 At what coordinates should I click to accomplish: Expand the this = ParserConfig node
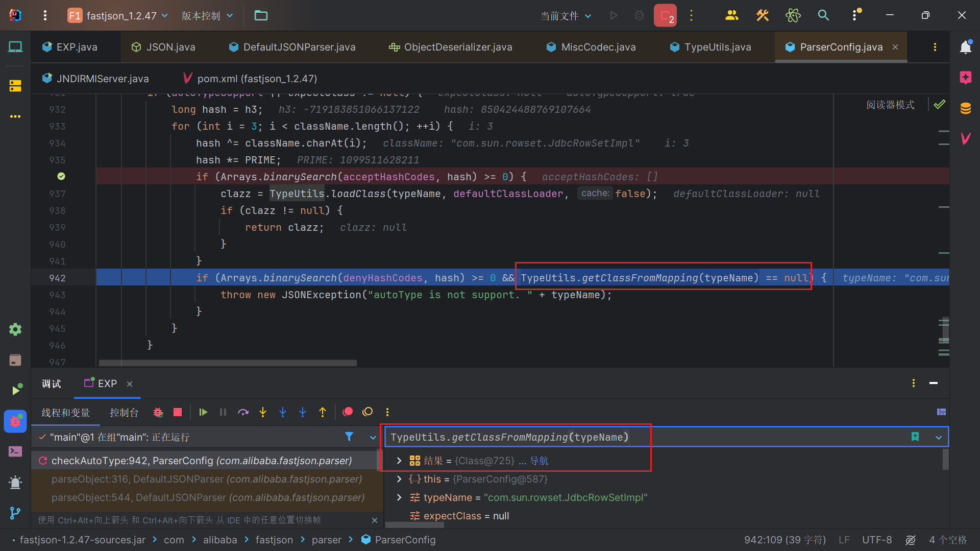click(399, 479)
